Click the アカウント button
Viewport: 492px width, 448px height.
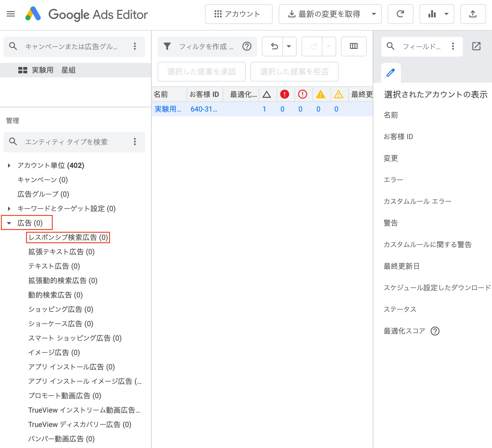coord(239,14)
